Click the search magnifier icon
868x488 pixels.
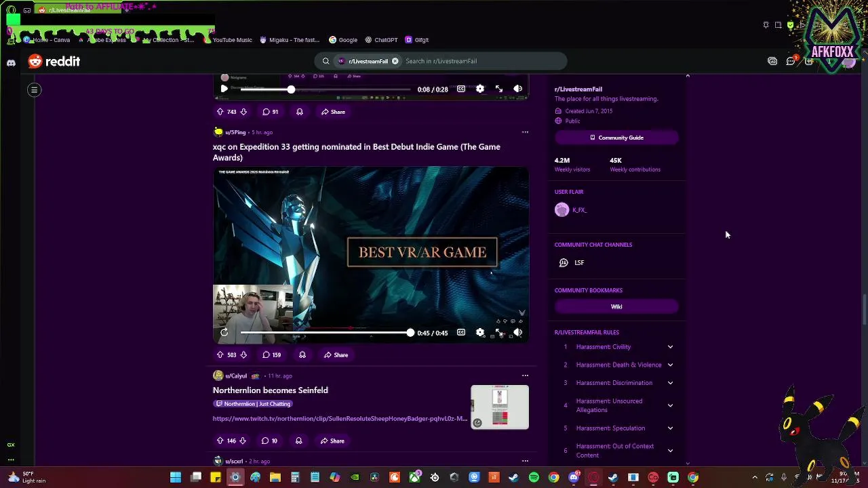(x=325, y=61)
